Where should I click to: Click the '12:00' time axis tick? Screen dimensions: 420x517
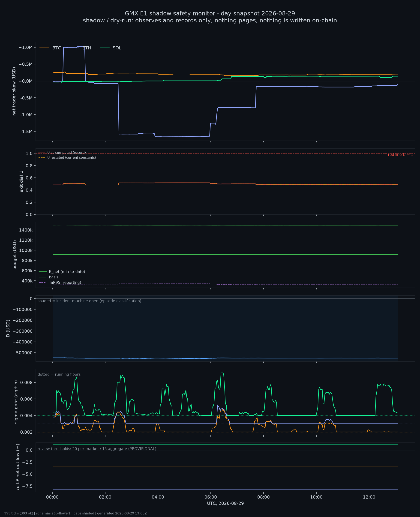click(x=369, y=497)
